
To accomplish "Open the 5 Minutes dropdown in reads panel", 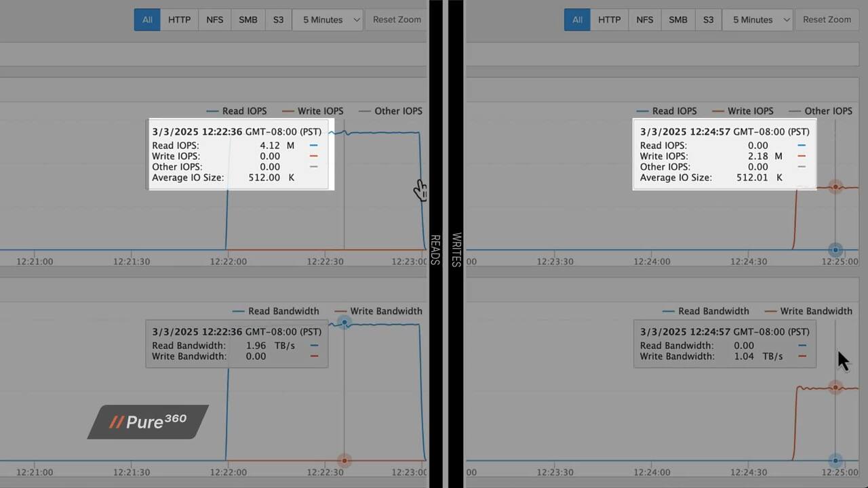I will tap(328, 20).
